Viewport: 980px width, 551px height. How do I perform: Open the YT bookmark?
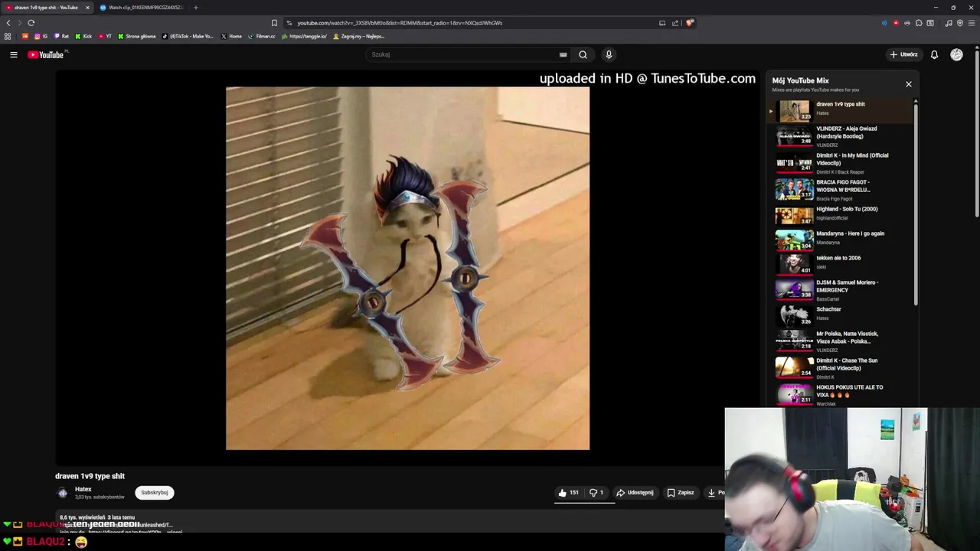tap(105, 36)
